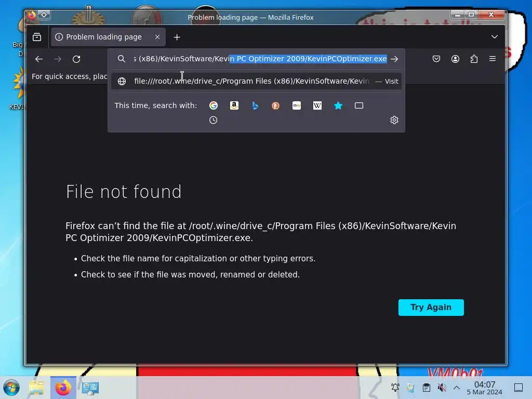Search this time with DuckDuckGo
This screenshot has width=532, height=399.
(275, 105)
